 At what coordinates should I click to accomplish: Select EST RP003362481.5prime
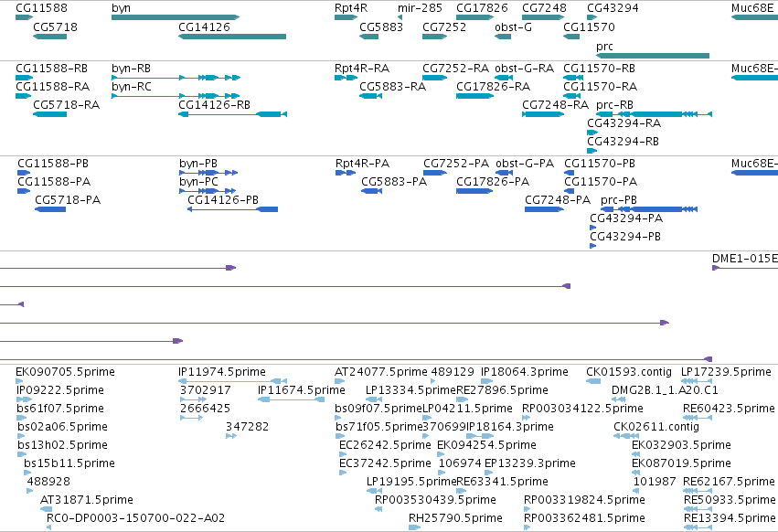pyautogui.click(x=527, y=527)
